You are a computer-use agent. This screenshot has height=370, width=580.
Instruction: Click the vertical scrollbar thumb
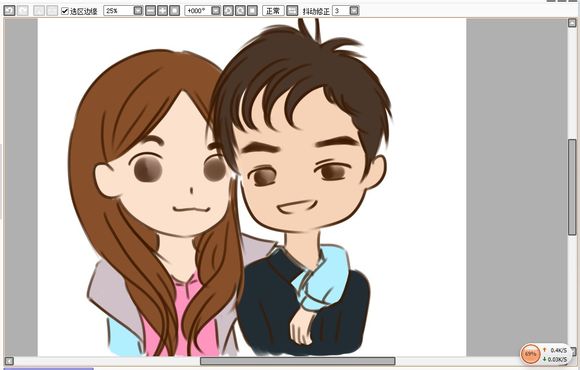pos(572,187)
